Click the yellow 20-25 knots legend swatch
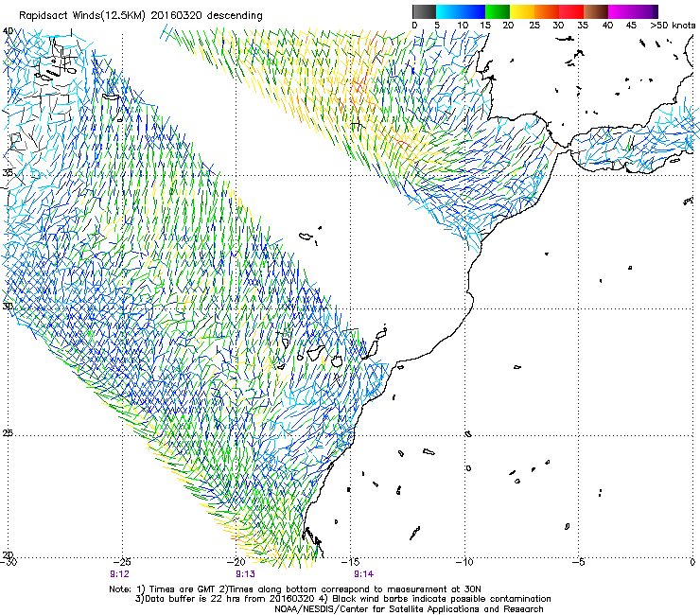The width and height of the screenshot is (700, 615). click(522, 11)
